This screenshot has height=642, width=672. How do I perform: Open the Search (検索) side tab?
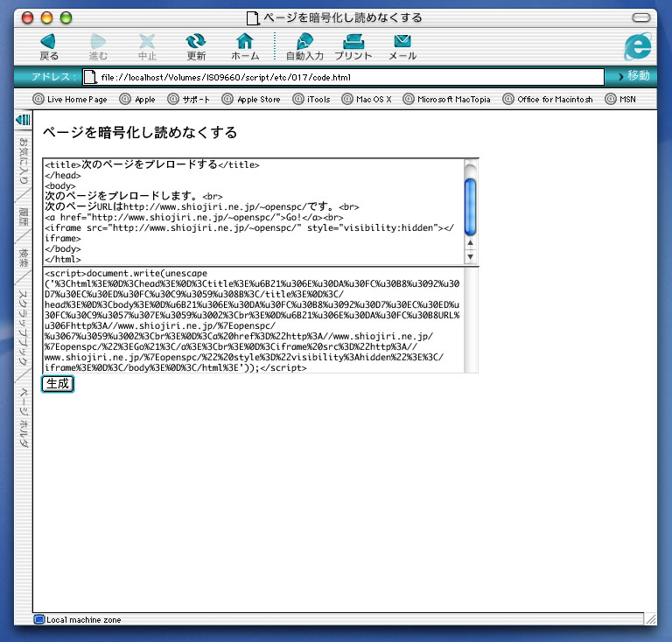tap(24, 257)
